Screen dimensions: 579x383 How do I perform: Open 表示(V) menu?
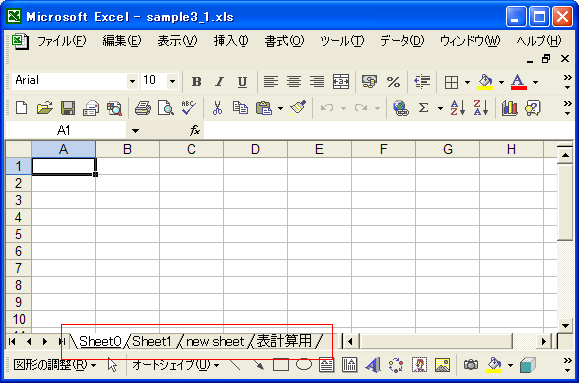click(177, 41)
